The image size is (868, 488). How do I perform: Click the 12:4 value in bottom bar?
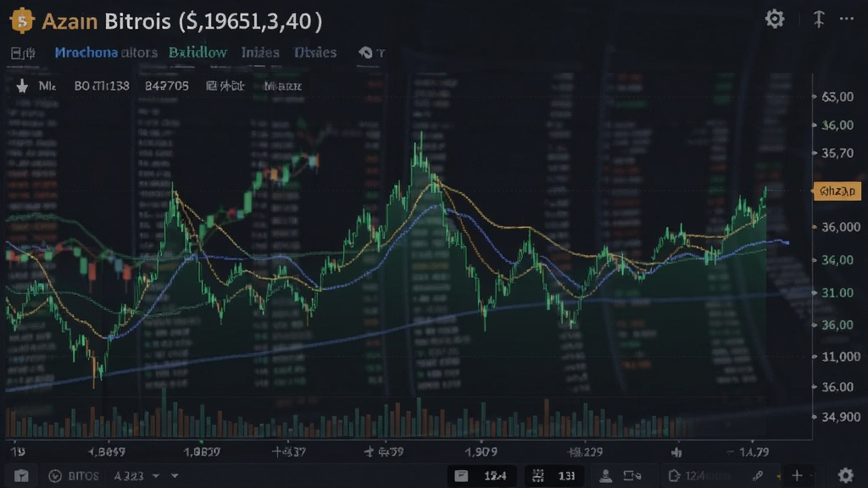pyautogui.click(x=495, y=476)
